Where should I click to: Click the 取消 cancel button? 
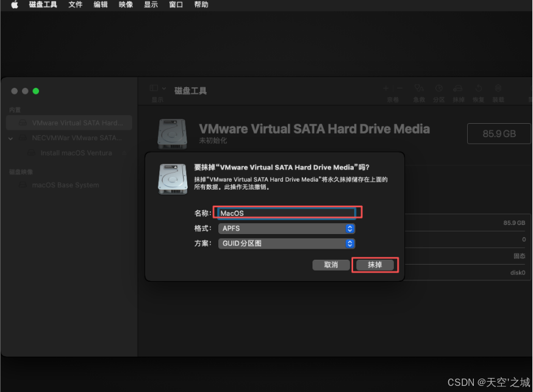(331, 265)
